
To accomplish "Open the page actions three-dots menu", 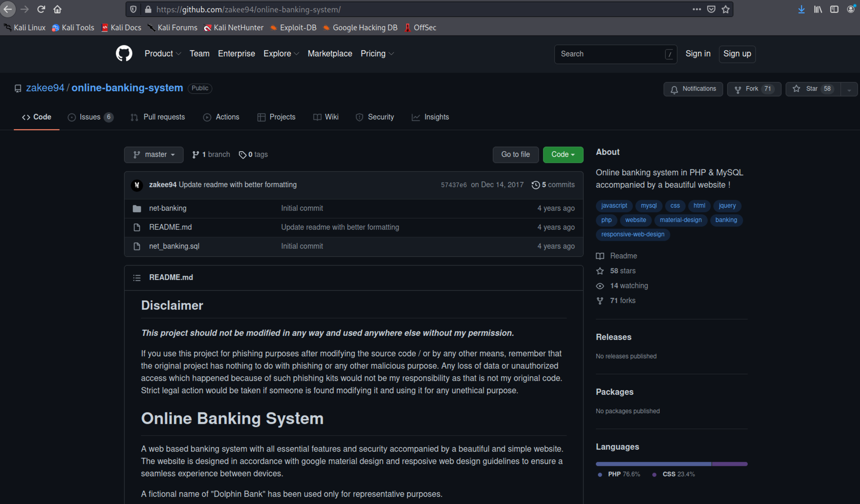I will click(x=696, y=9).
